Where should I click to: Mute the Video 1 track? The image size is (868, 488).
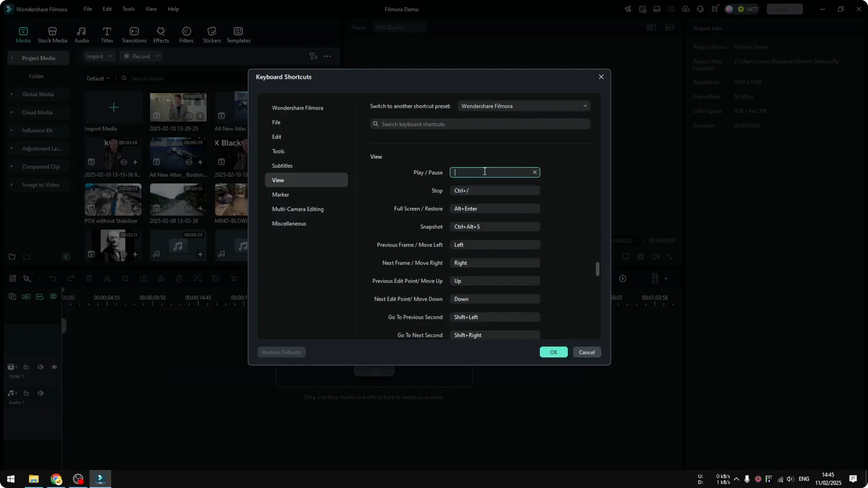click(x=41, y=367)
